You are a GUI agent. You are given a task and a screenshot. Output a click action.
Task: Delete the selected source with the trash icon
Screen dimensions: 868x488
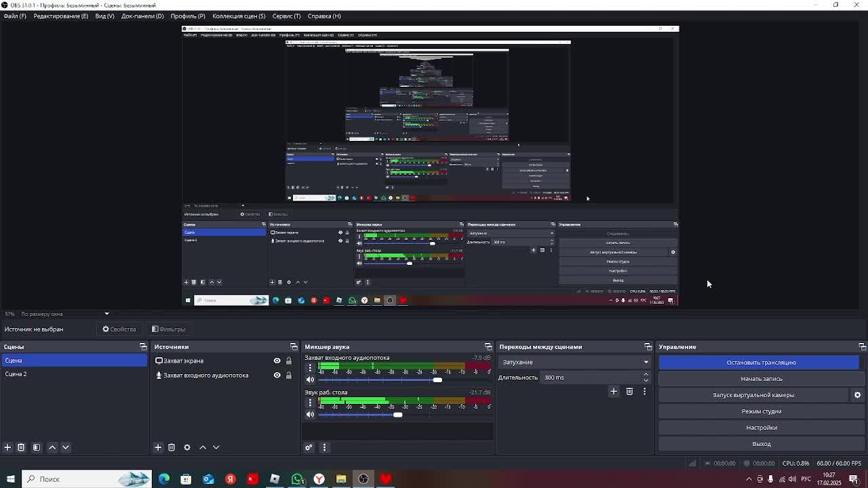(172, 447)
